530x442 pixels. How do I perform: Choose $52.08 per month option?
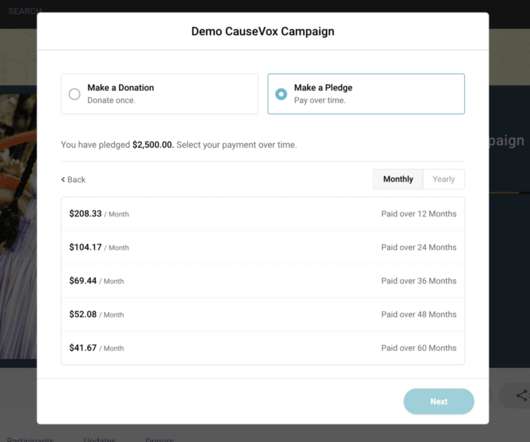263,314
